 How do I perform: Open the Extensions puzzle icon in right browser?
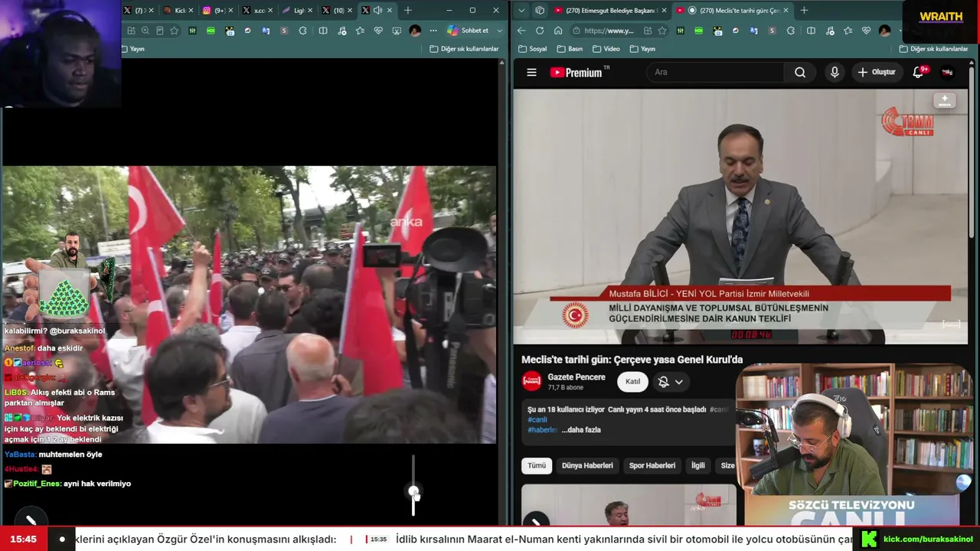click(790, 31)
